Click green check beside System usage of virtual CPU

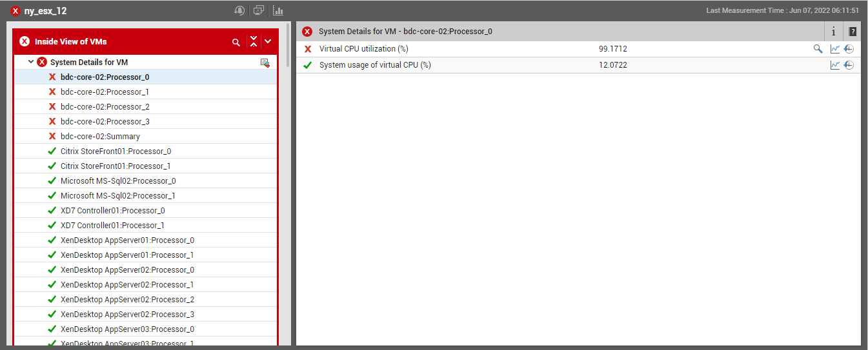point(308,65)
